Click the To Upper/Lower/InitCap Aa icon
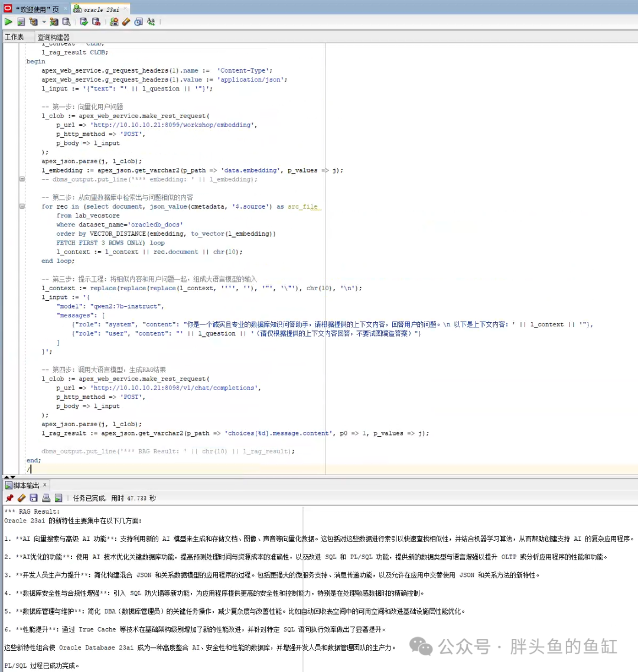 [151, 21]
